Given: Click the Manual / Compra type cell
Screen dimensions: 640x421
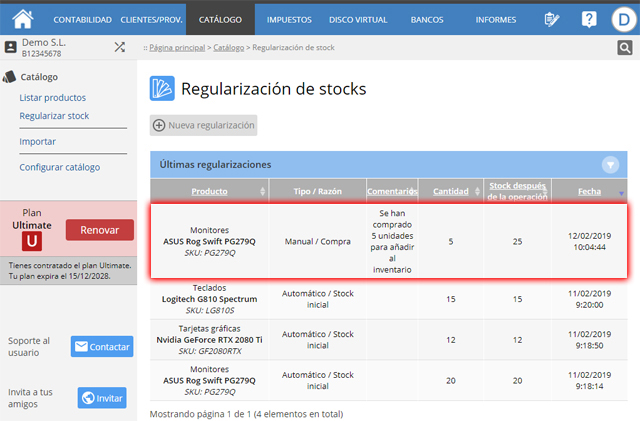Looking at the screenshot, I should point(318,241).
